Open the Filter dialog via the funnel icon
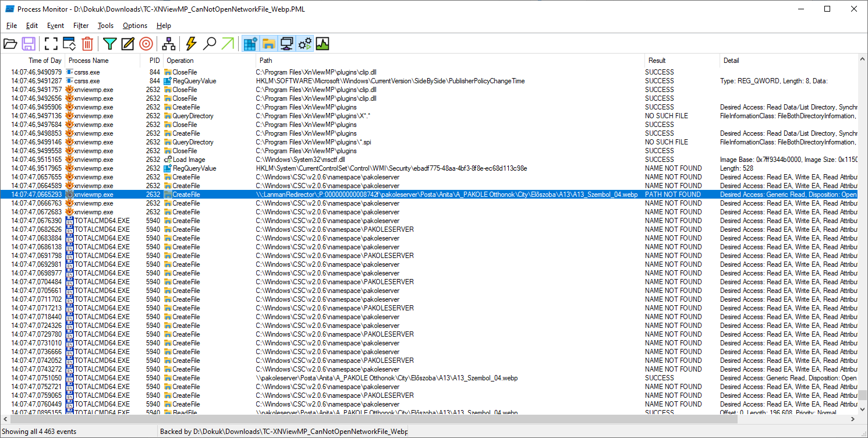The width and height of the screenshot is (868, 438). [109, 44]
